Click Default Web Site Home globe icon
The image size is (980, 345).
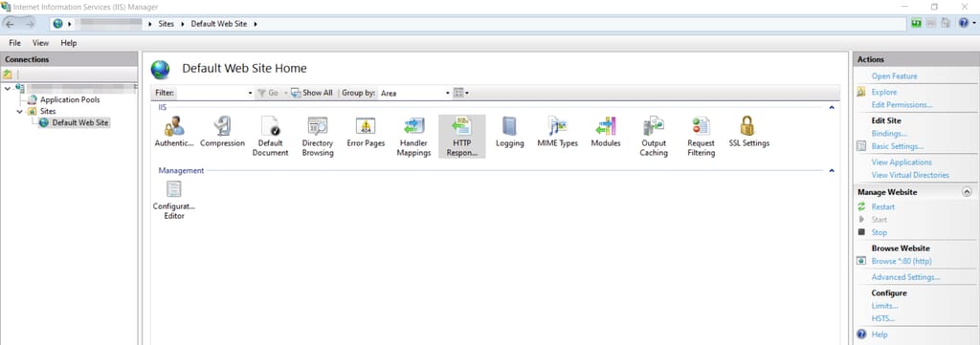point(161,69)
